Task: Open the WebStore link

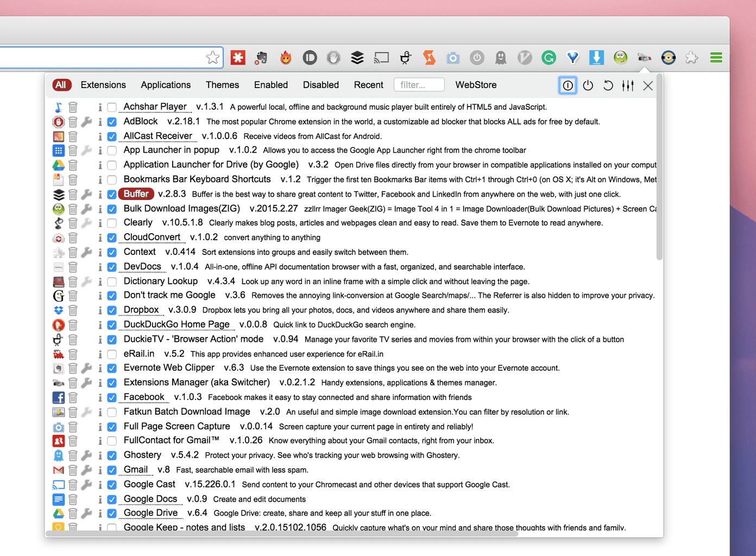Action: point(476,85)
